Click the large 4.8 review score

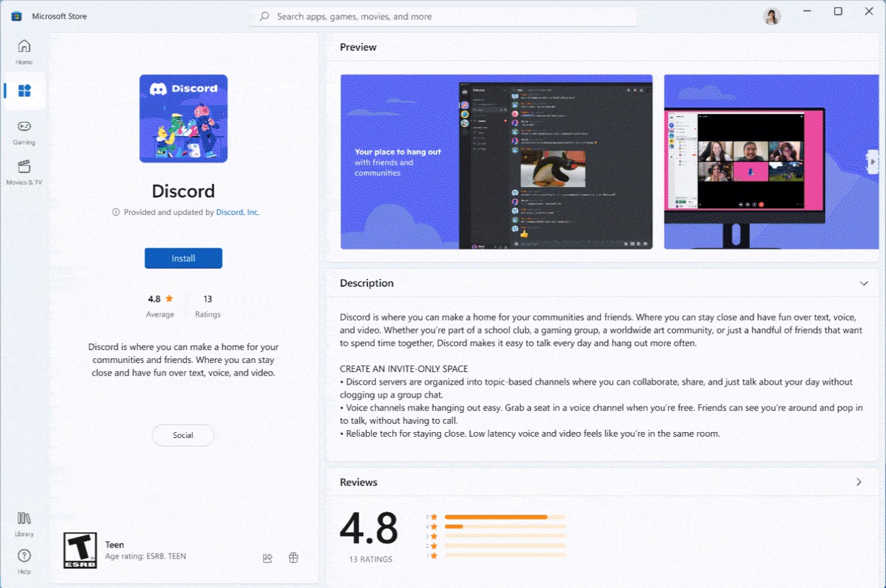pyautogui.click(x=369, y=528)
